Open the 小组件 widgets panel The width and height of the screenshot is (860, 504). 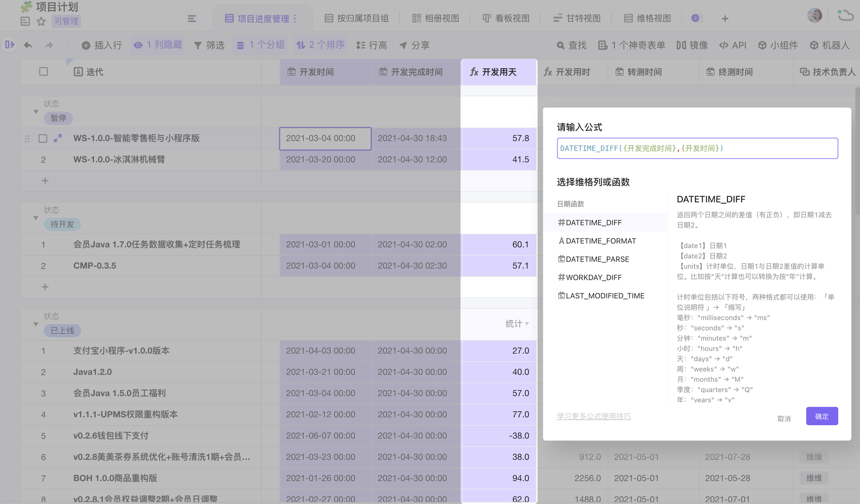pyautogui.click(x=778, y=45)
